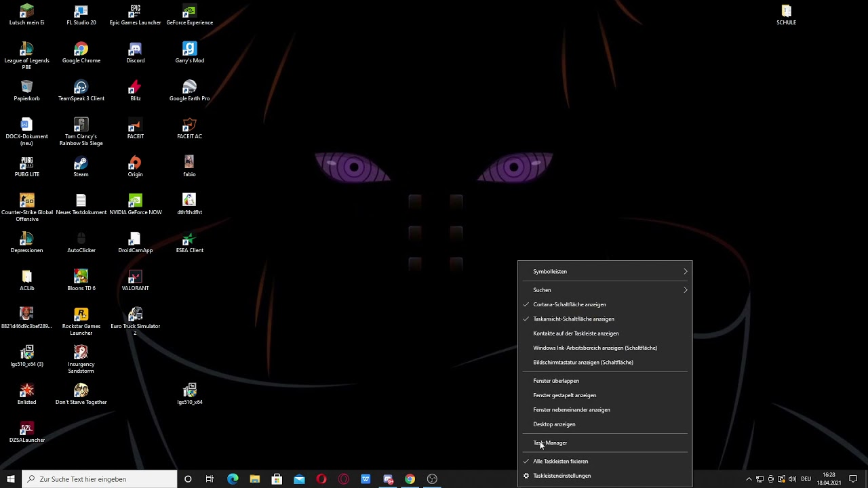This screenshot has width=868, height=488.
Task: Select the Origin desktop shortcut
Action: (x=135, y=167)
